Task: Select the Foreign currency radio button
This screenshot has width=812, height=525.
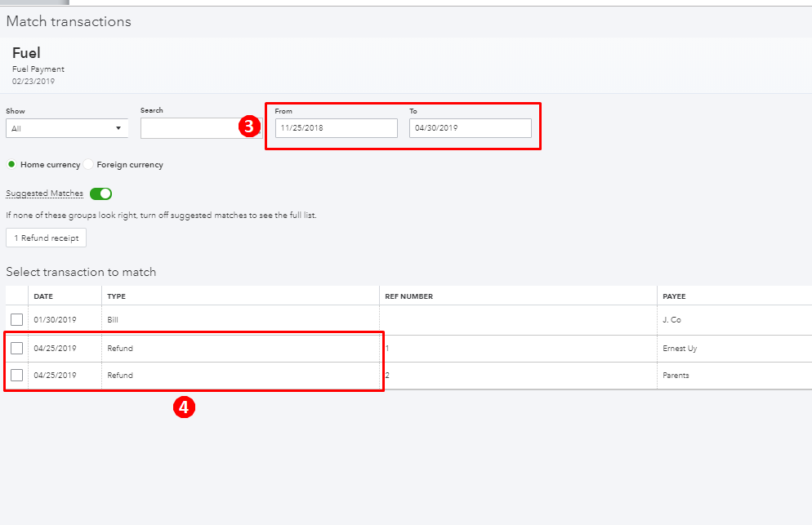Action: pyautogui.click(x=88, y=164)
